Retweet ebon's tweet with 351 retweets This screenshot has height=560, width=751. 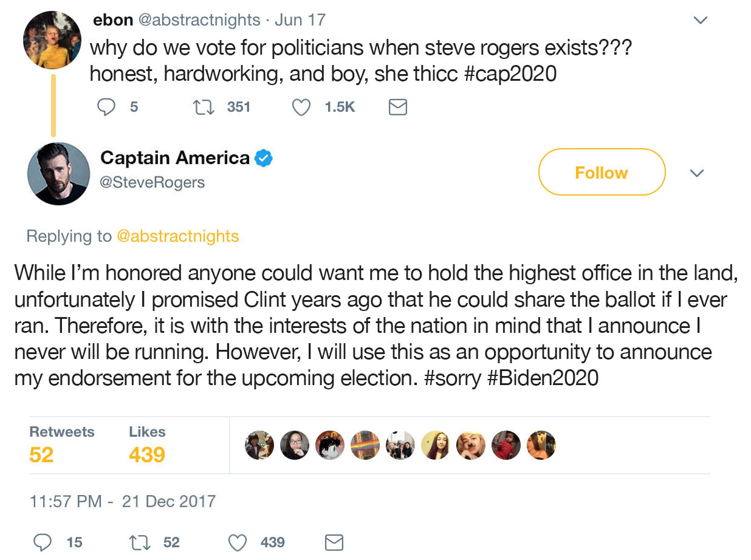pos(199,108)
